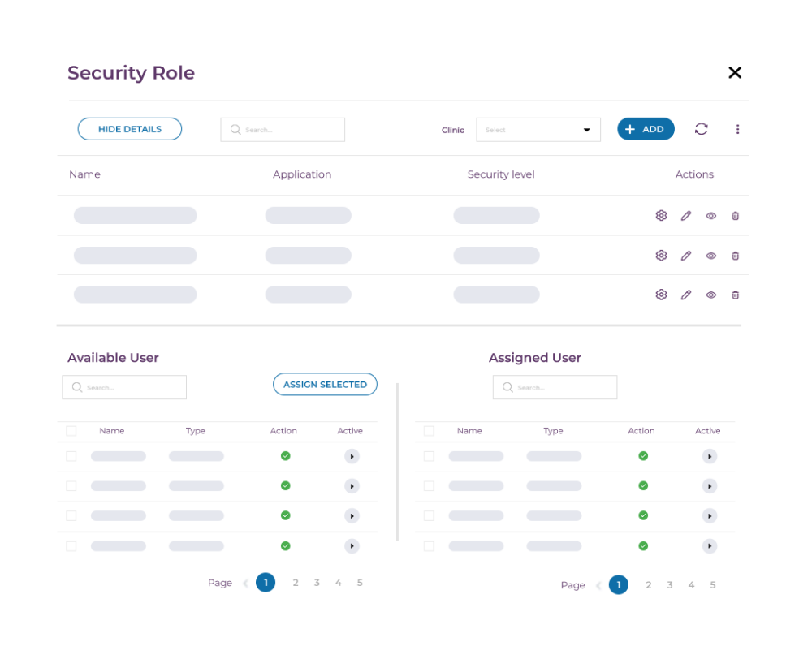This screenshot has width=812, height=672.
Task: Click the green active status icon on first available user
Action: (285, 455)
